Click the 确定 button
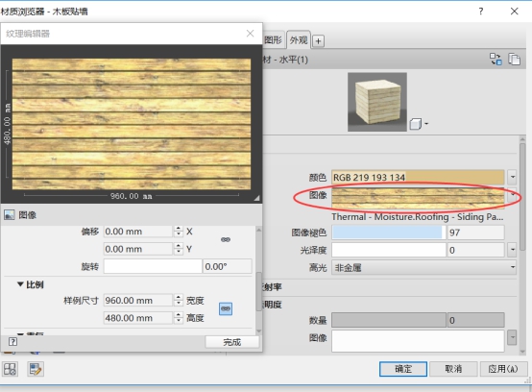This screenshot has height=392, width=532. pos(403,369)
